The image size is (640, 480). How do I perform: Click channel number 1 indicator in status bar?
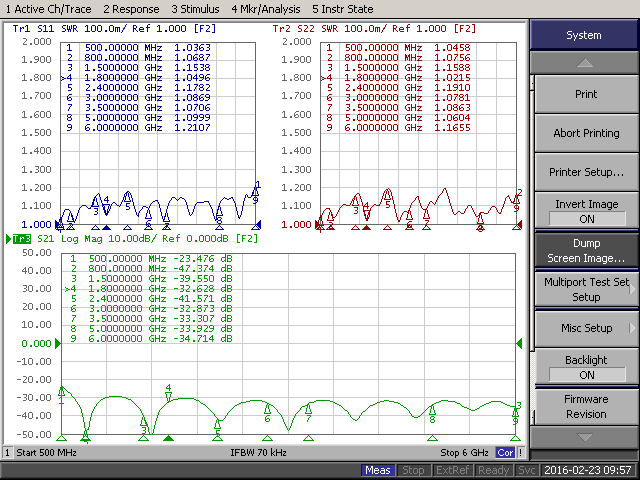tap(7, 453)
